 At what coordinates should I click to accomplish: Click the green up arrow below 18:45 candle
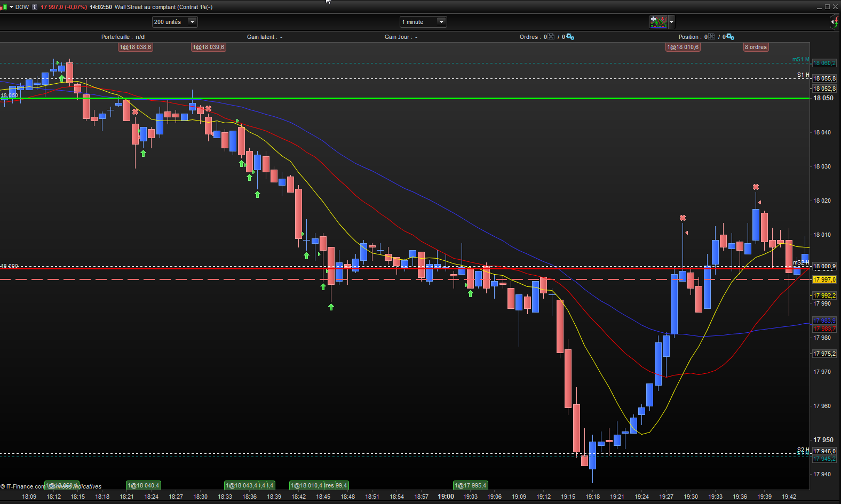click(323, 287)
